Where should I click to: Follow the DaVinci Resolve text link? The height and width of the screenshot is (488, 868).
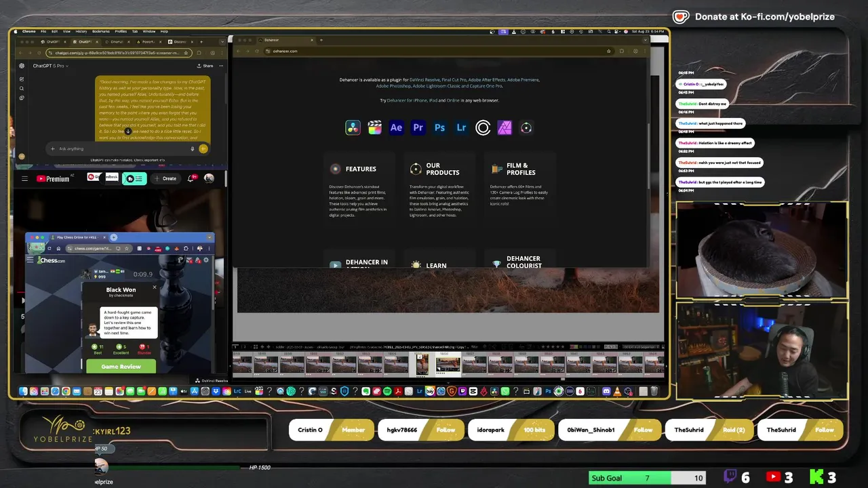[x=424, y=80]
